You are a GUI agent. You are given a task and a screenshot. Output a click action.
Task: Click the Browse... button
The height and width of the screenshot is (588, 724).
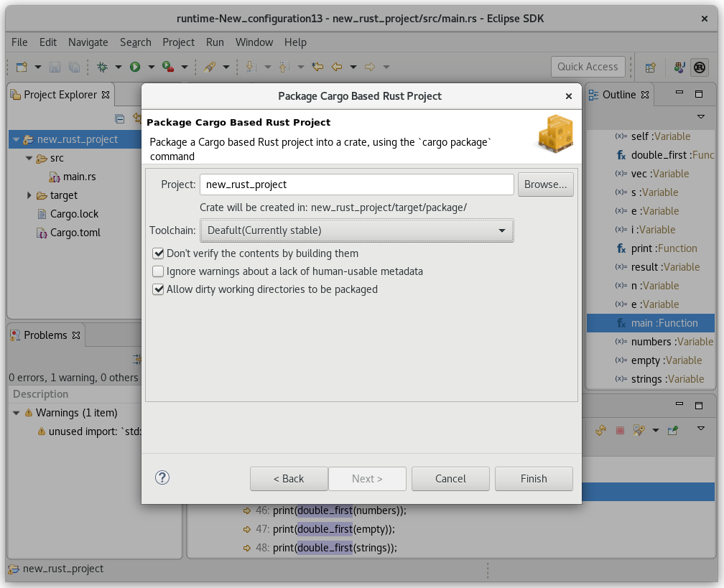(545, 185)
